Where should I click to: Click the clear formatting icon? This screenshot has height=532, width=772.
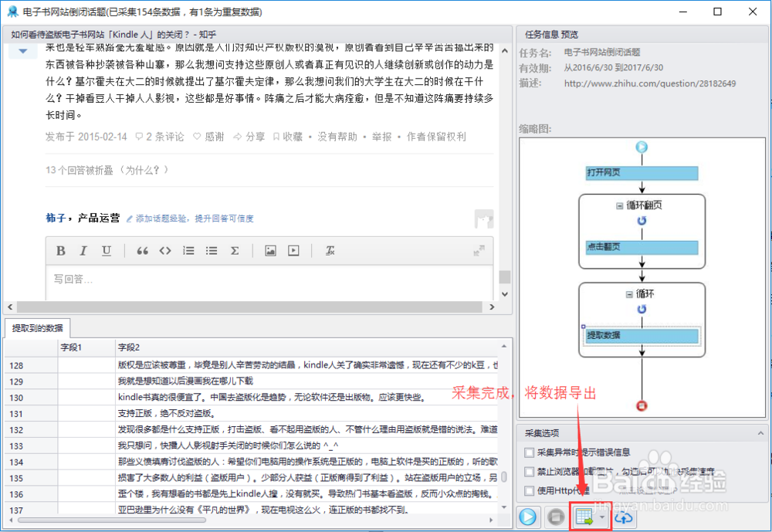pyautogui.click(x=330, y=251)
